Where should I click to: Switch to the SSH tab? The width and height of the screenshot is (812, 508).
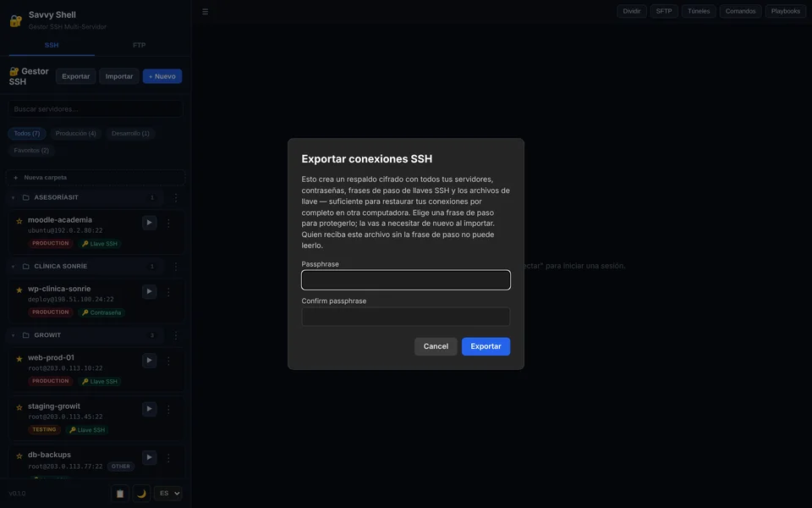(52, 45)
